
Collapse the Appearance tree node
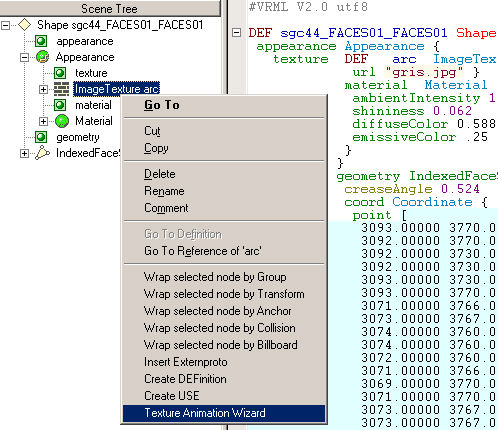[x=24, y=57]
